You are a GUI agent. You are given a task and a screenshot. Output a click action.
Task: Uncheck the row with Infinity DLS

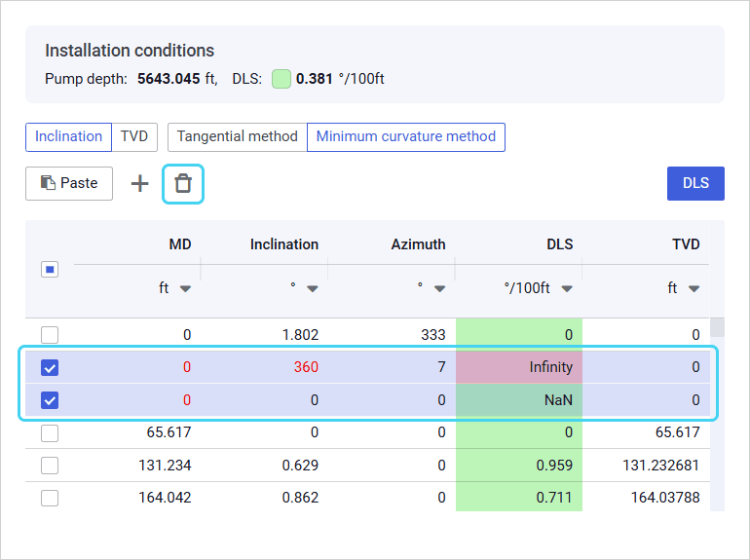[x=50, y=368]
